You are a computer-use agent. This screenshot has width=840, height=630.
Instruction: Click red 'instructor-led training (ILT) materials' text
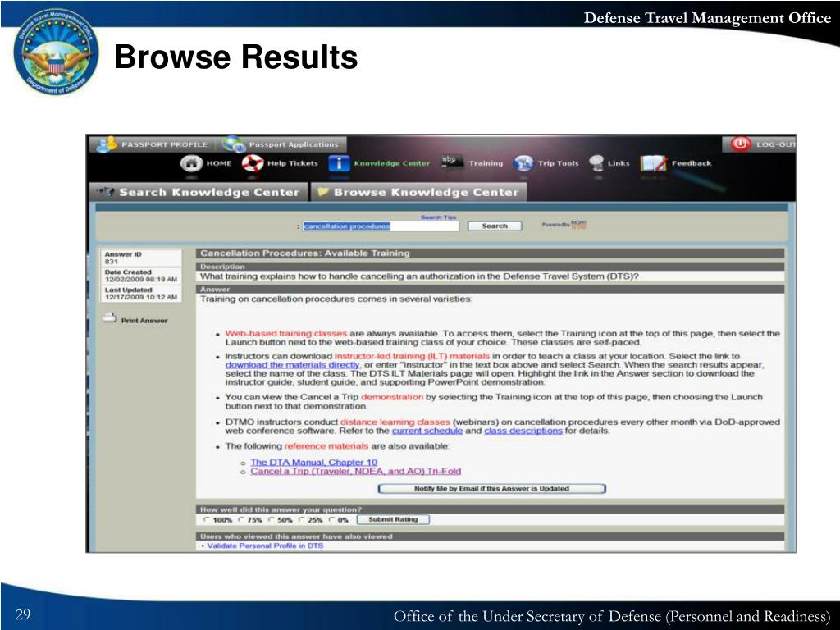tap(412, 356)
